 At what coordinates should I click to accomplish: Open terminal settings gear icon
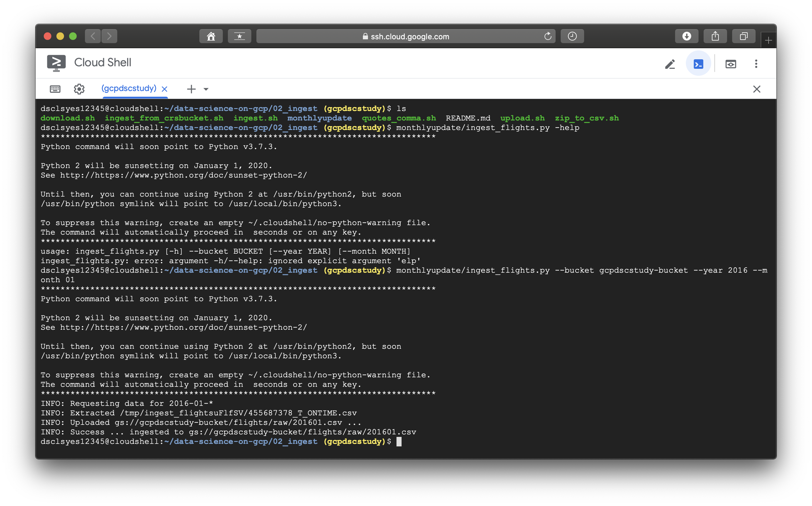point(79,89)
